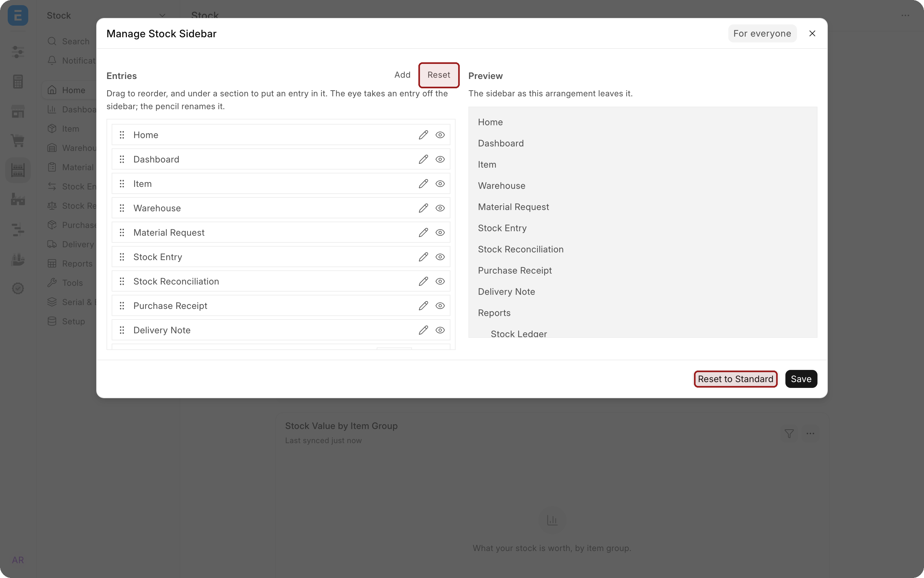
Task: Toggle eye icon for Material Request
Action: pyautogui.click(x=440, y=233)
